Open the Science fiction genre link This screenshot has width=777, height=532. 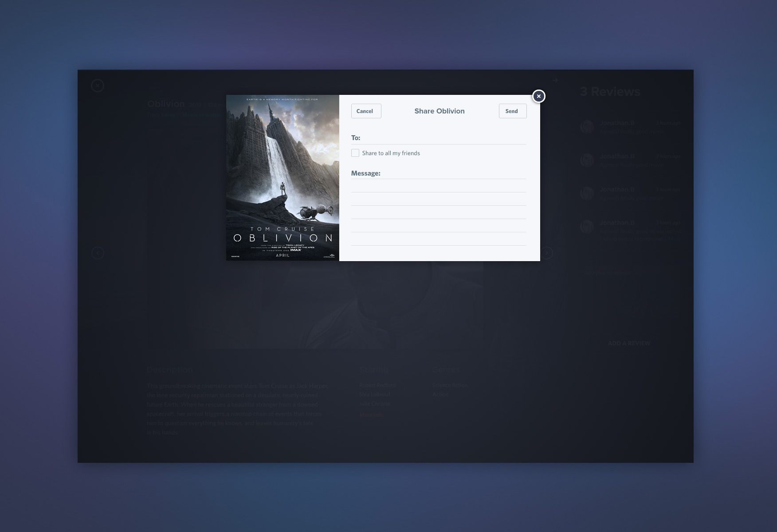(450, 385)
